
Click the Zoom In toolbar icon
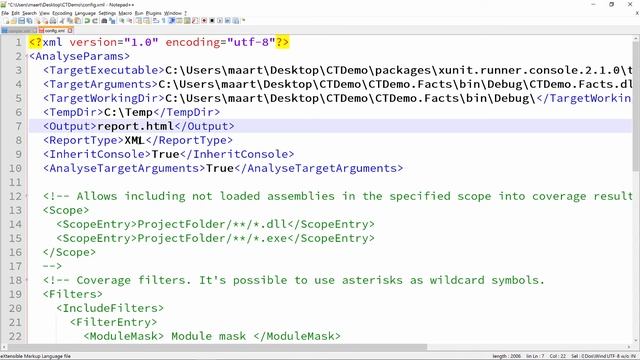click(x=122, y=20)
